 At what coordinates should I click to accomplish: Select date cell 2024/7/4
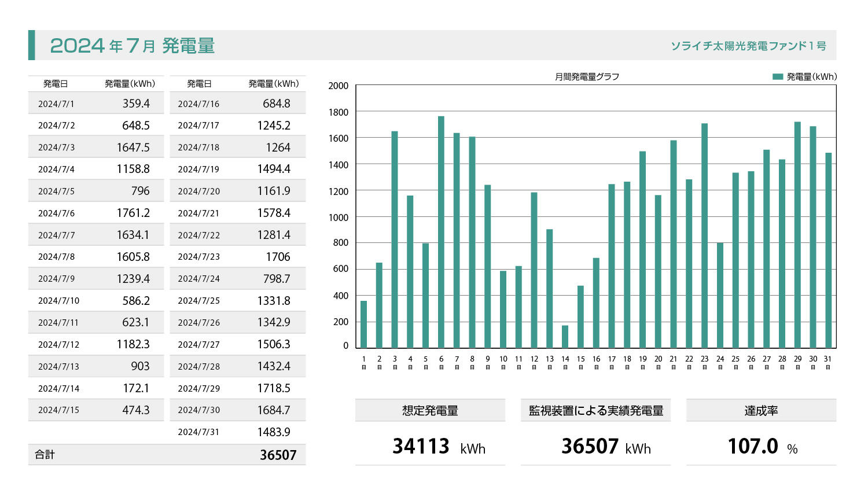[56, 170]
